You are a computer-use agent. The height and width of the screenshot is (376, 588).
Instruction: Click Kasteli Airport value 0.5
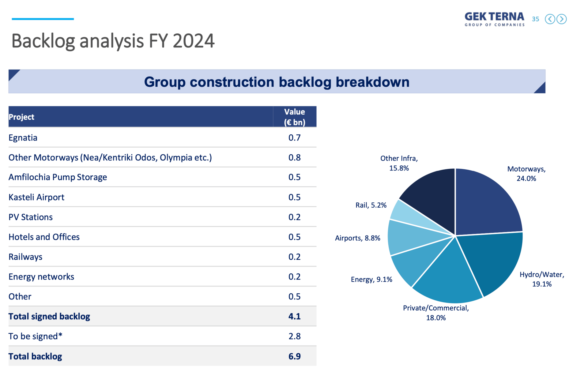pos(294,197)
